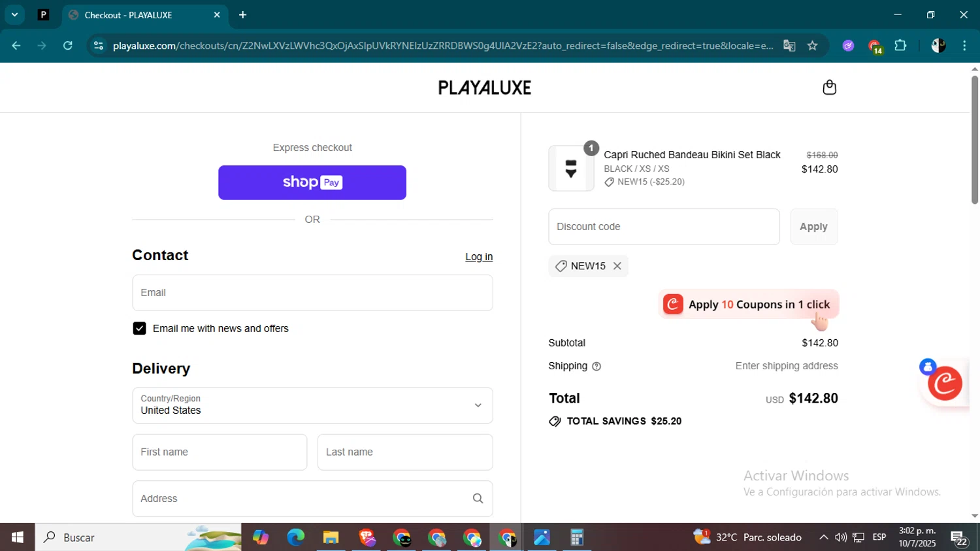Image resolution: width=980 pixels, height=551 pixels.
Task: Open the floating coupon extension widget
Action: (x=945, y=384)
